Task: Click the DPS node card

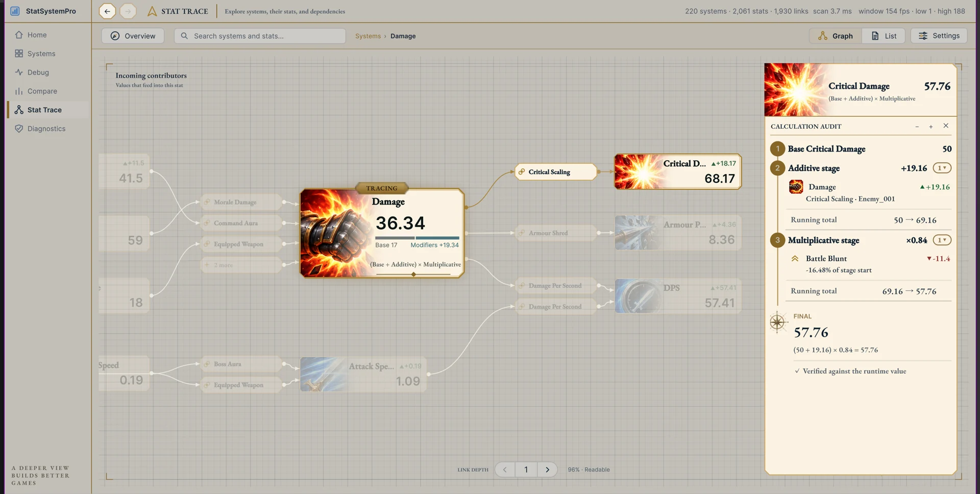Action: coord(678,296)
